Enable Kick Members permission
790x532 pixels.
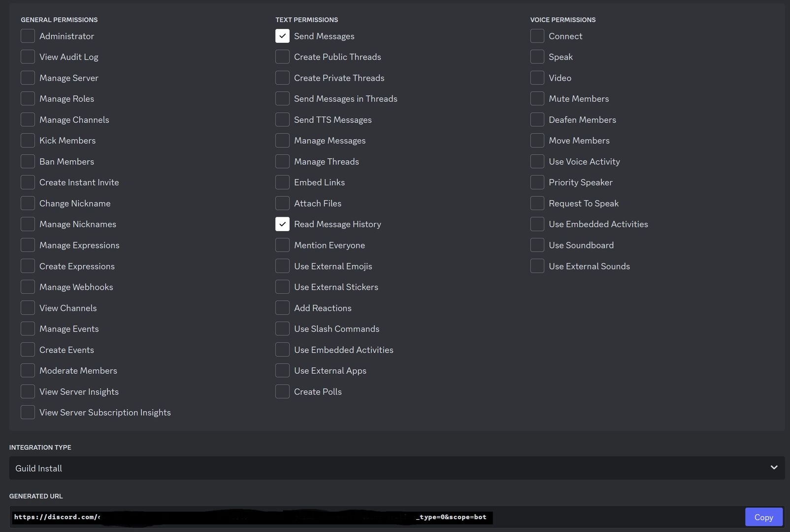(28, 140)
